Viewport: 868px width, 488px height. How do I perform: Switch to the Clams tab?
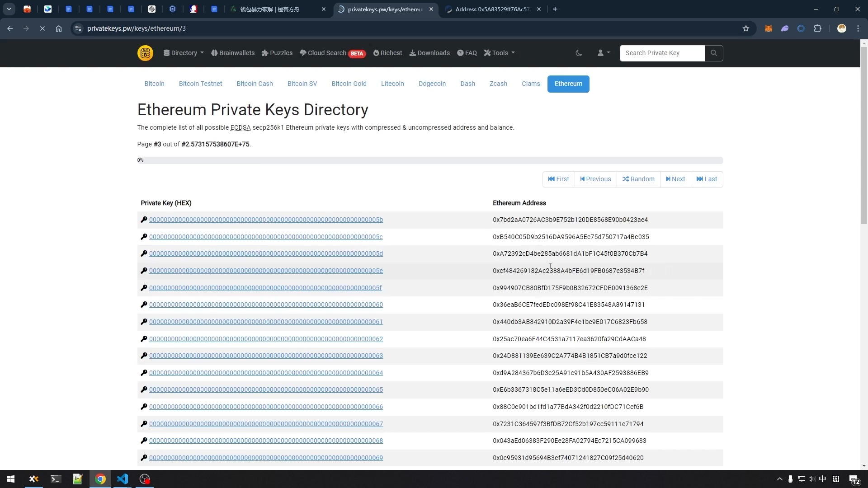531,84
